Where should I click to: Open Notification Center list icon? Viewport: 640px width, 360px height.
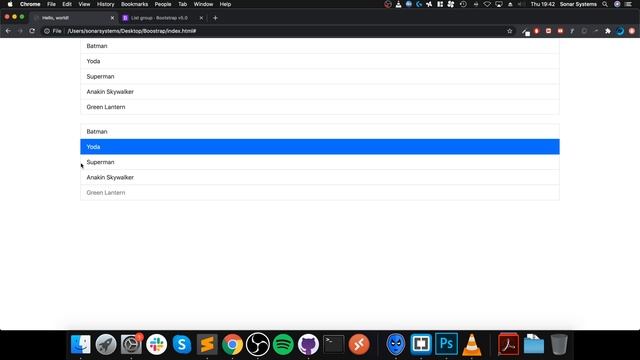628,4
